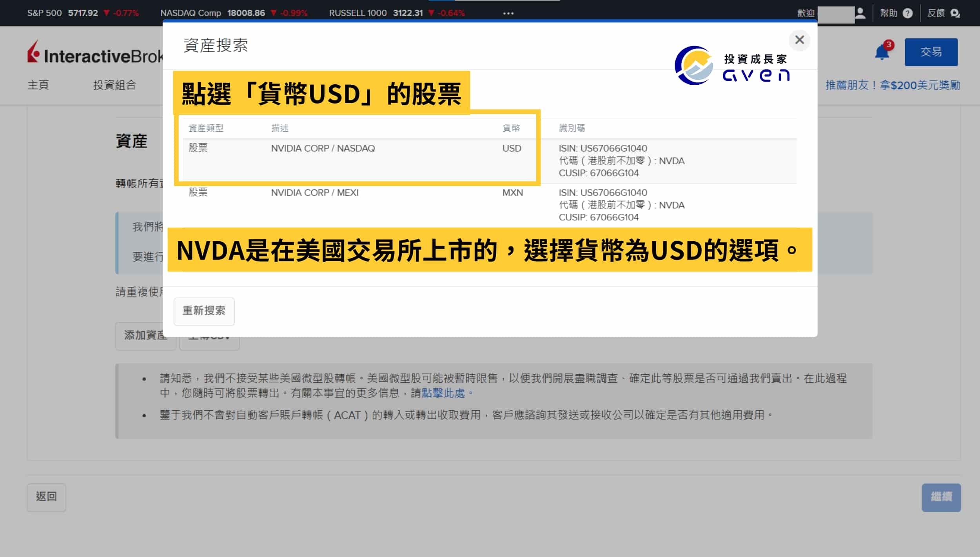
Task: Click the 添加資產 button
Action: (145, 336)
